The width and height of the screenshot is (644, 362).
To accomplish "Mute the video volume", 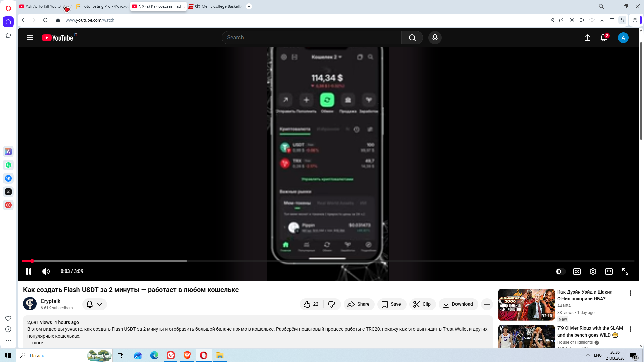I will point(46,271).
